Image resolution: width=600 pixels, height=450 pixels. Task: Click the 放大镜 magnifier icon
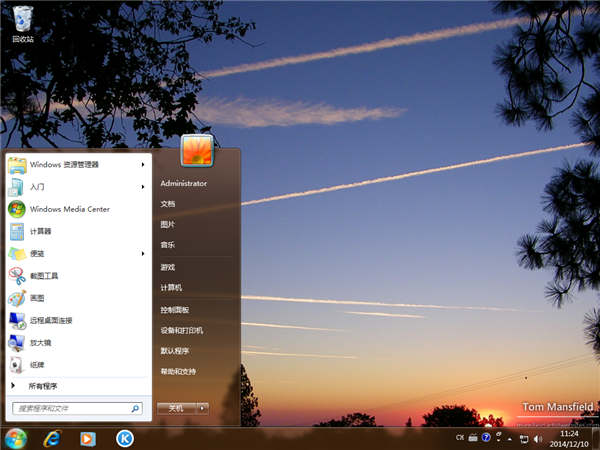click(x=16, y=343)
